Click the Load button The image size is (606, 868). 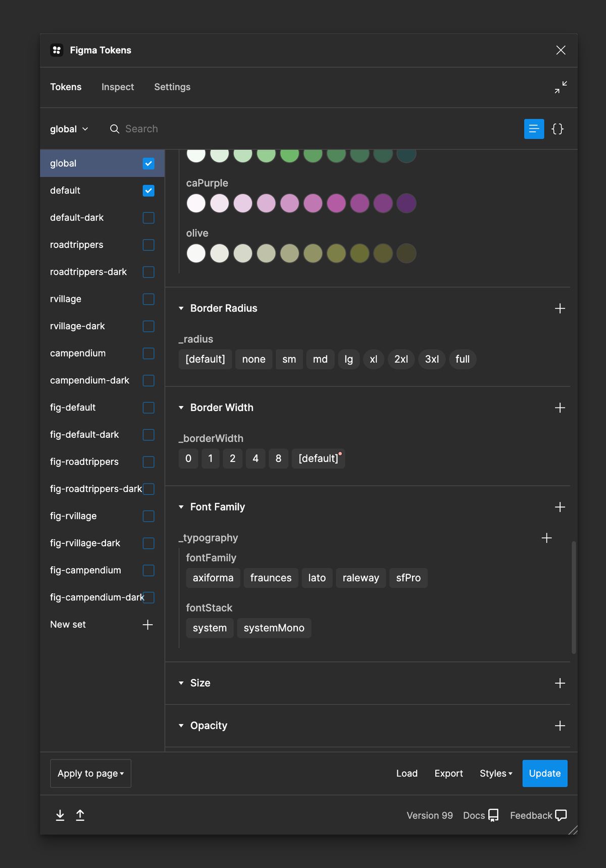[x=407, y=774]
